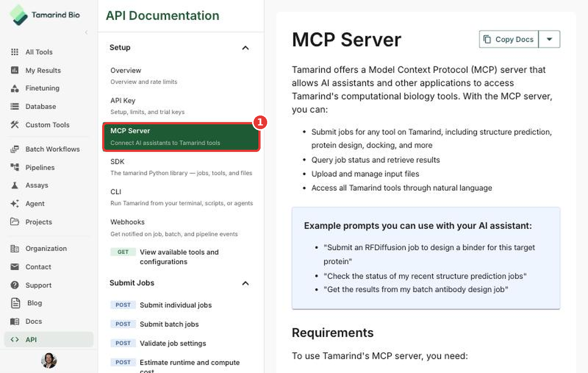Screen dimensions: 588x373
Task: Click the Copy Docs button
Action: pyautogui.click(x=509, y=39)
